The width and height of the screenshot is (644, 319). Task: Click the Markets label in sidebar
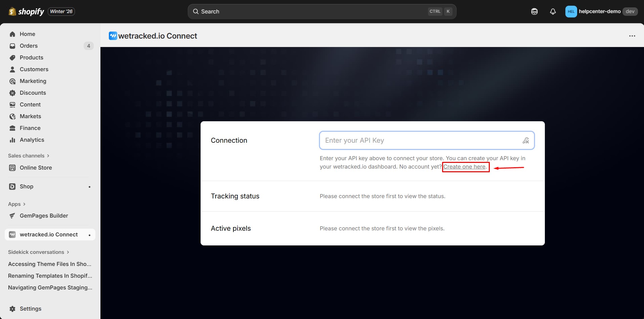pyautogui.click(x=30, y=116)
